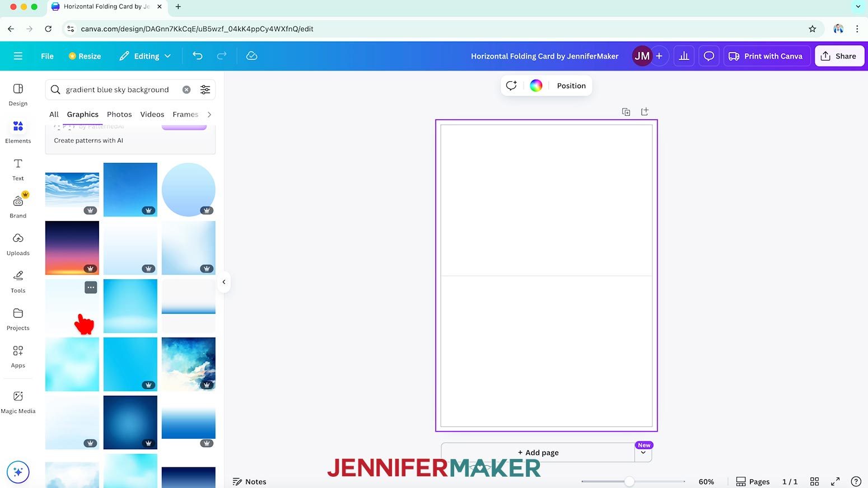The height and width of the screenshot is (488, 868).
Task: Open the browser tab search dropdown
Action: tap(857, 7)
